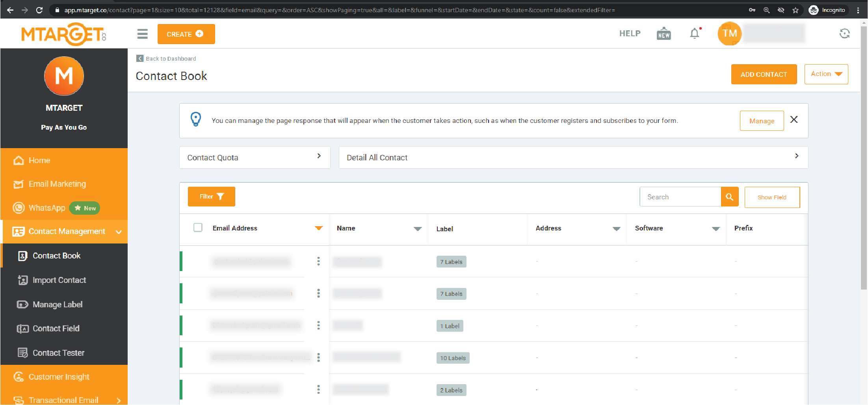Click the MTARGET logo
The height and width of the screenshot is (405, 868).
coord(63,34)
